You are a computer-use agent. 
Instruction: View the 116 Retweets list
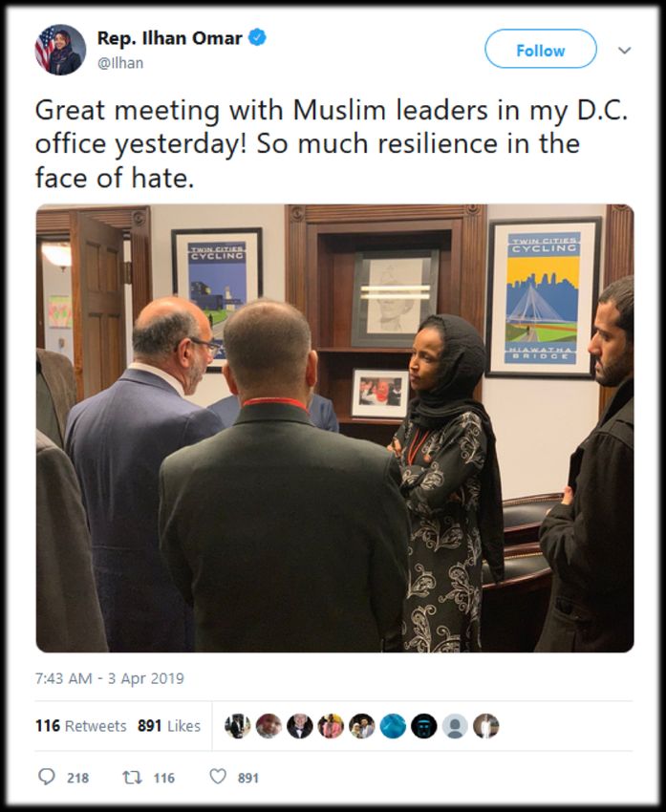(81, 725)
